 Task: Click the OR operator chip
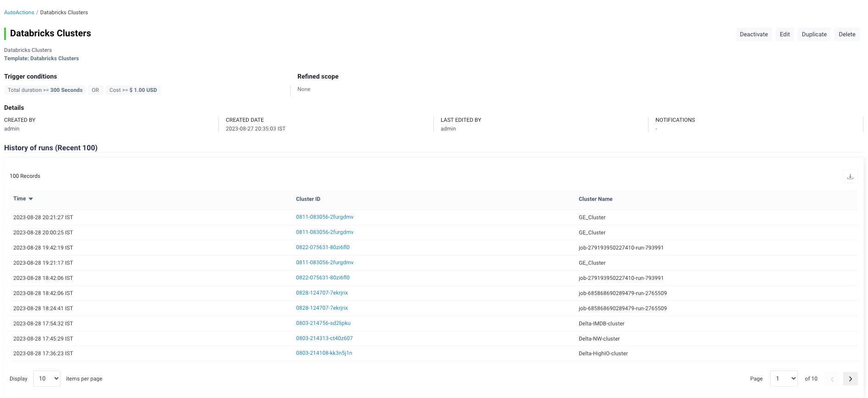coord(95,90)
